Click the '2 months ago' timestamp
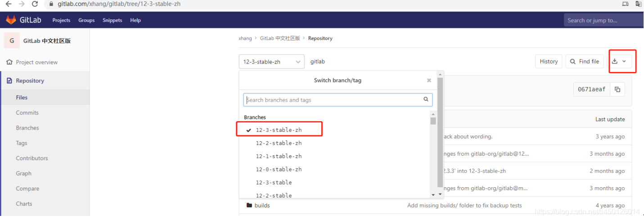This screenshot has width=644, height=220. 607,171
